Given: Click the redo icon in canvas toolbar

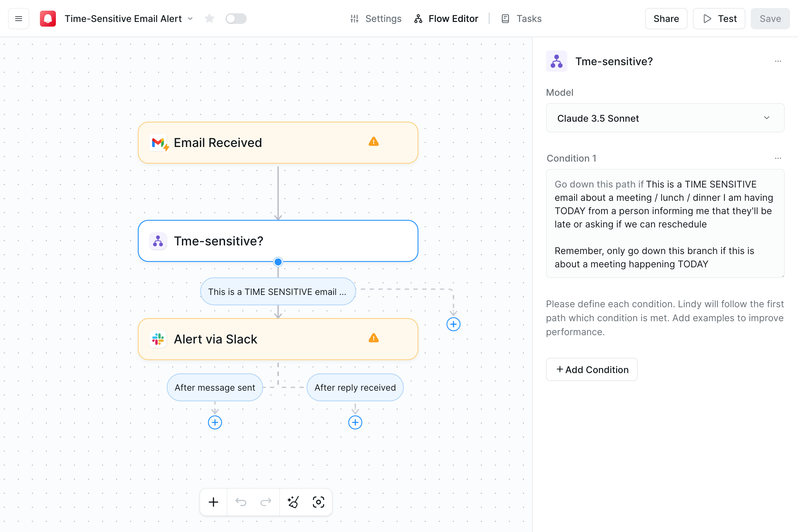Looking at the screenshot, I should click(x=266, y=502).
